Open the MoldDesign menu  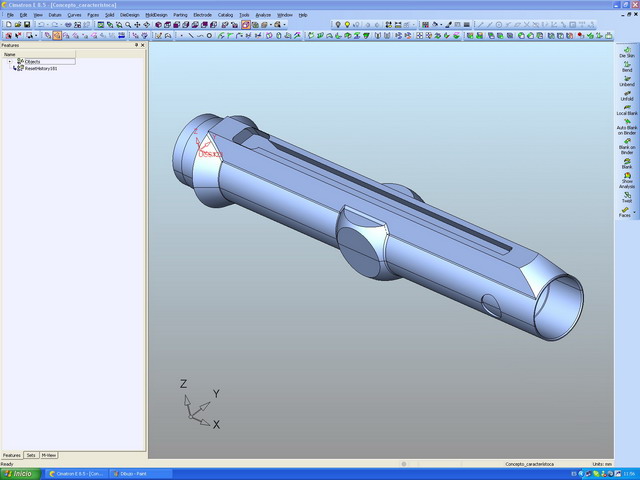(x=156, y=15)
